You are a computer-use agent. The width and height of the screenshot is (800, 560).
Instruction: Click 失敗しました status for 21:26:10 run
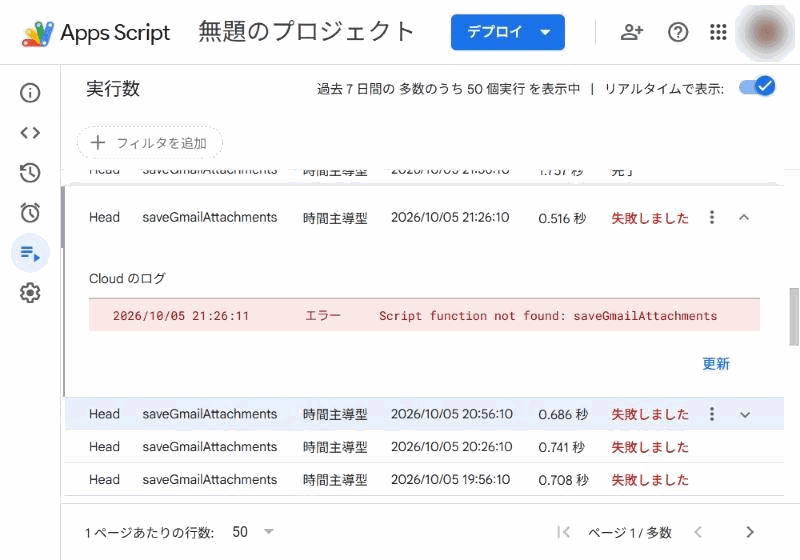click(x=650, y=218)
